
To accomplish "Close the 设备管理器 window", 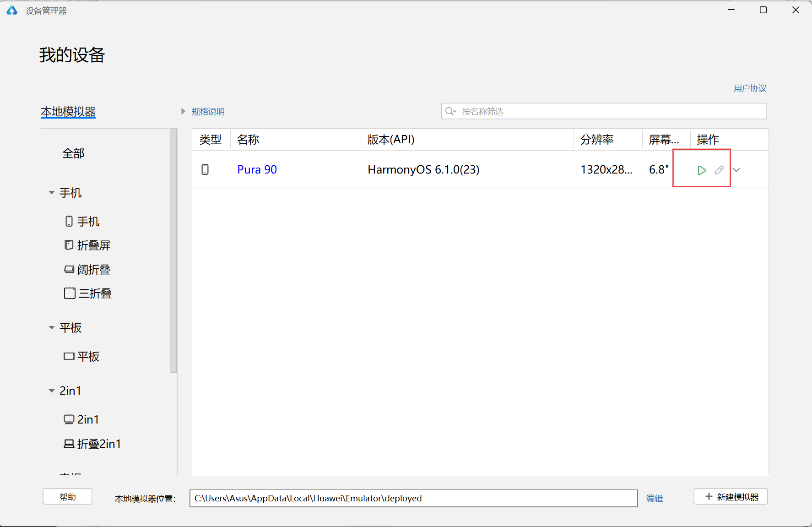I will point(796,10).
